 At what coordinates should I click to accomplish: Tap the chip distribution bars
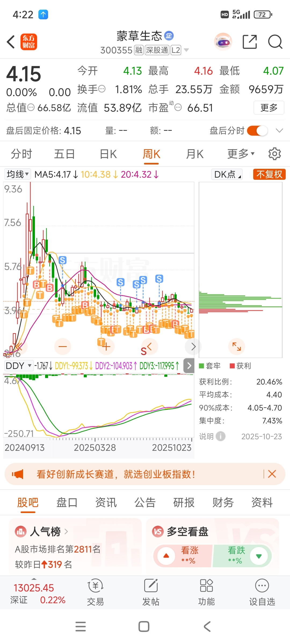pyautogui.click(x=240, y=302)
